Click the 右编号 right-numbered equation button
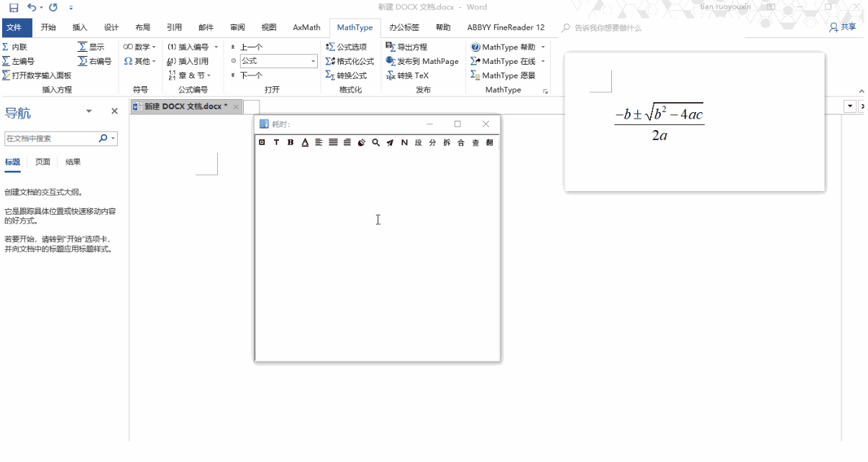Screen dimensions: 868x462 coord(95,61)
